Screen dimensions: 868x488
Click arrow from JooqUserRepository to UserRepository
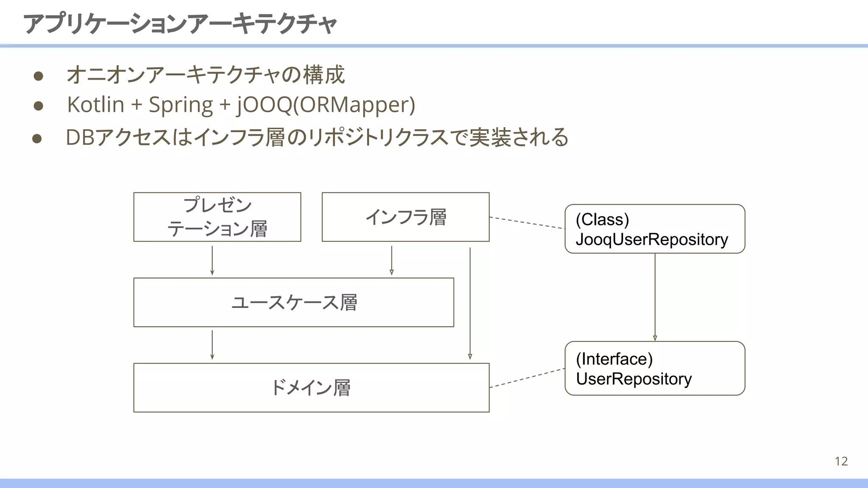655,297
